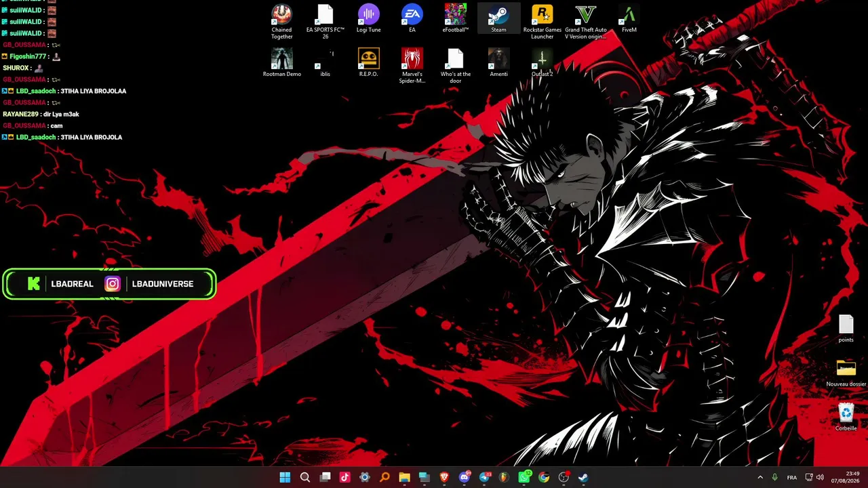Open Discord from the taskbar
The image size is (868, 488).
(x=465, y=477)
